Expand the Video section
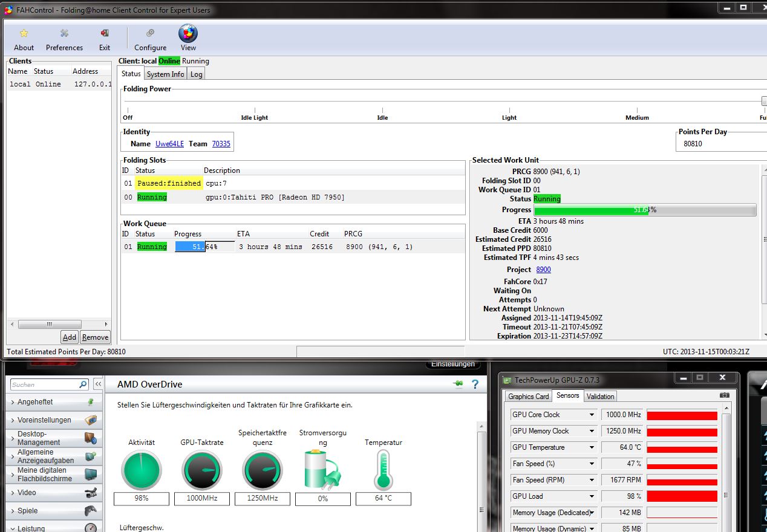 pyautogui.click(x=54, y=492)
